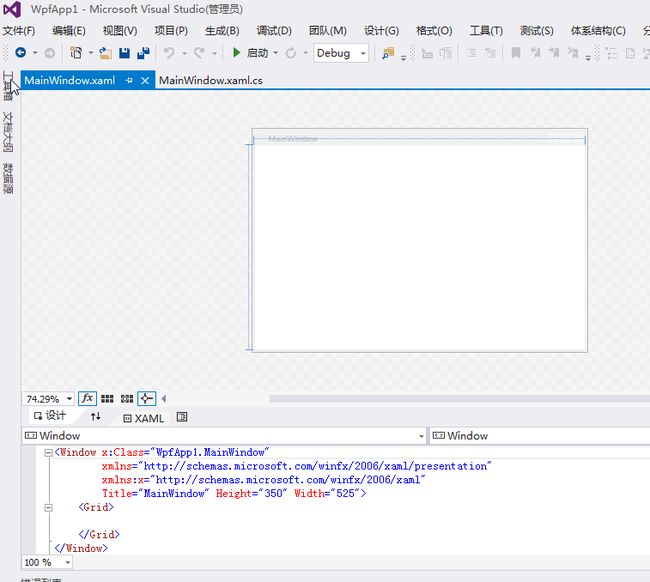Open the Redo history dropdown

(x=214, y=53)
